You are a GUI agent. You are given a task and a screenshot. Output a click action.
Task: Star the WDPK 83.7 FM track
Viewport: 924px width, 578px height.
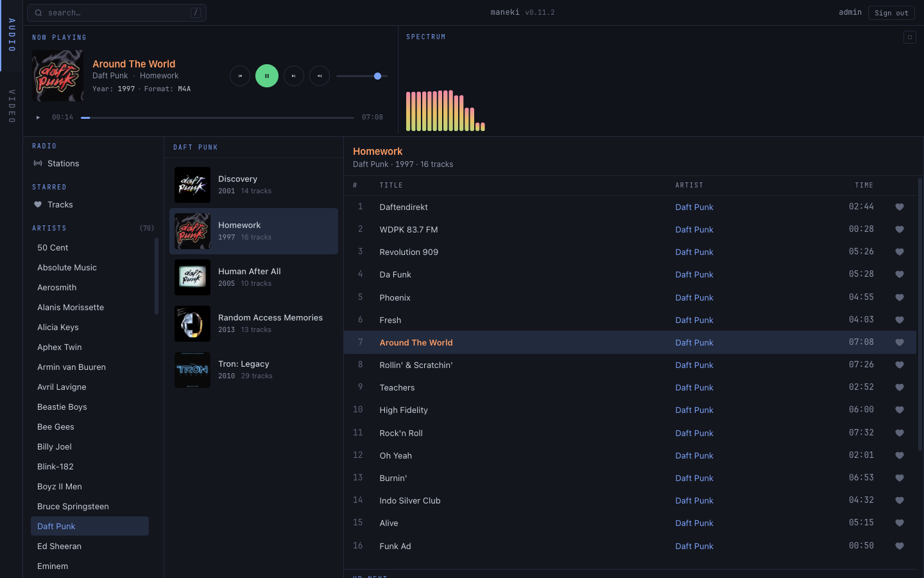point(900,229)
